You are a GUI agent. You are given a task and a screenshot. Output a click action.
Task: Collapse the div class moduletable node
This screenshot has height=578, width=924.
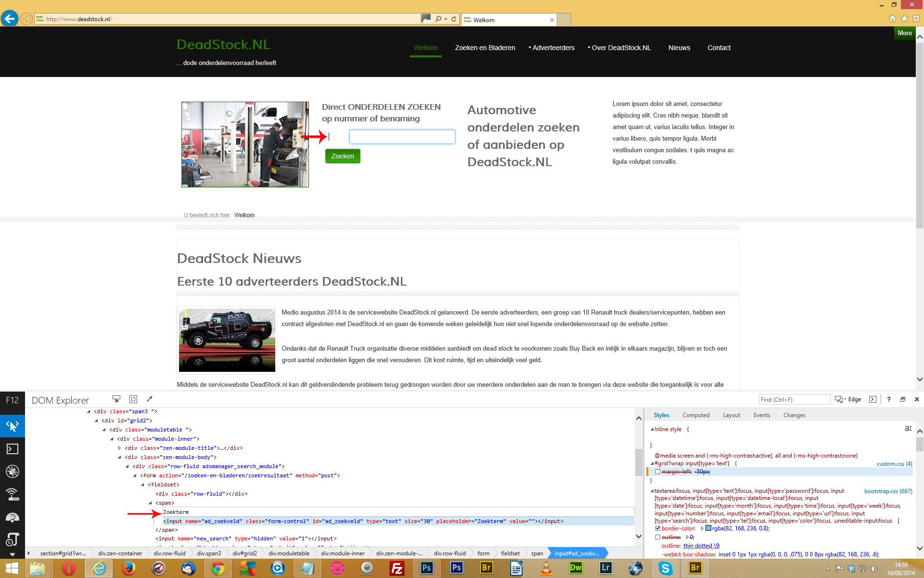pos(104,430)
